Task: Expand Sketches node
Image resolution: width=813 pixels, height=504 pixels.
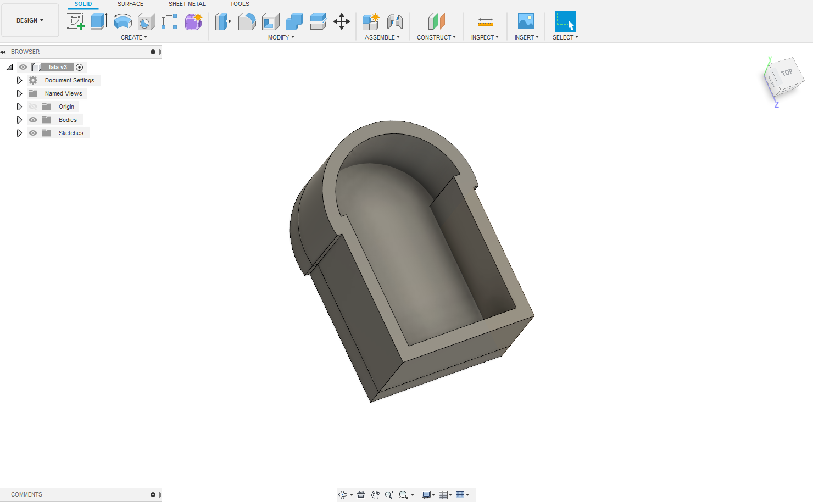Action: point(19,133)
